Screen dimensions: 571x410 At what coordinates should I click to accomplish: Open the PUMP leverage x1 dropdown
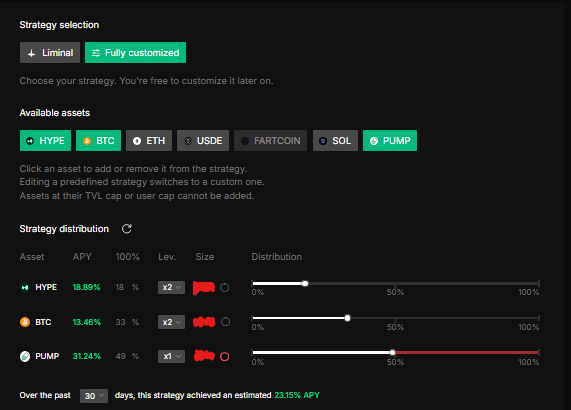tap(172, 356)
